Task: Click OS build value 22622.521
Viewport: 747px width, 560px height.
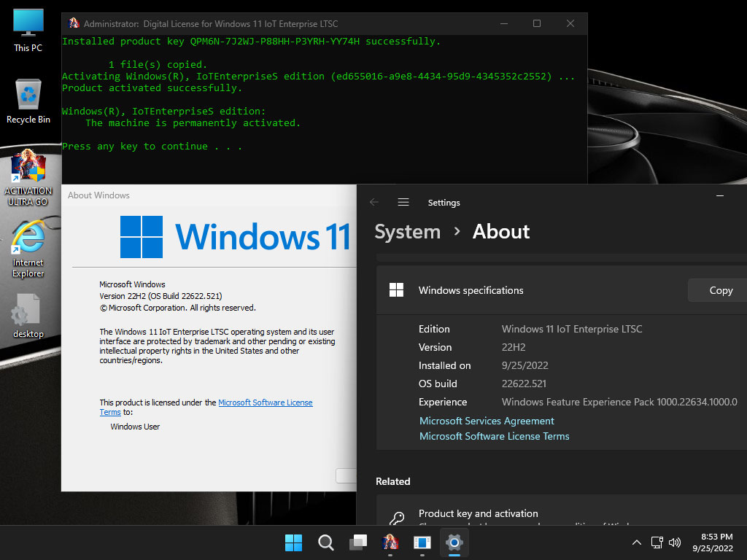Action: coord(524,384)
